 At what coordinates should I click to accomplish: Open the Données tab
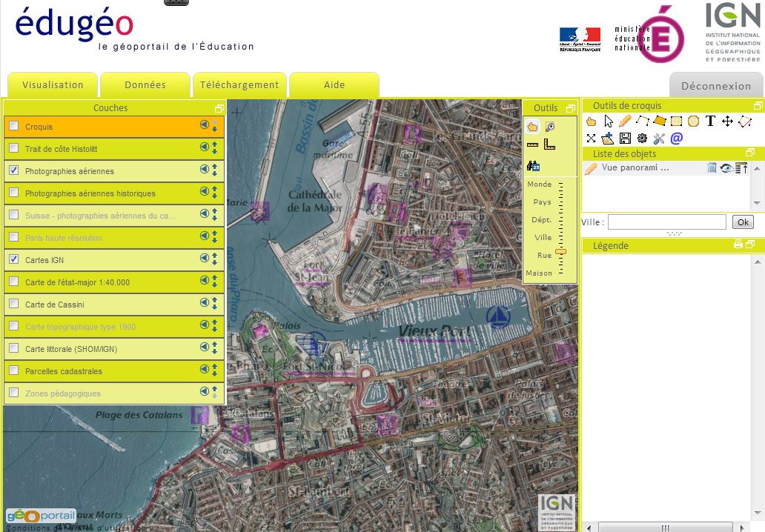(145, 85)
